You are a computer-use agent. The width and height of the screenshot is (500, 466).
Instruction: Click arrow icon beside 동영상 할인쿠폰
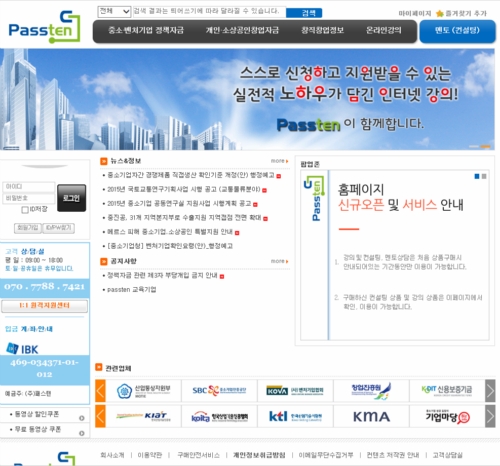coord(82,418)
